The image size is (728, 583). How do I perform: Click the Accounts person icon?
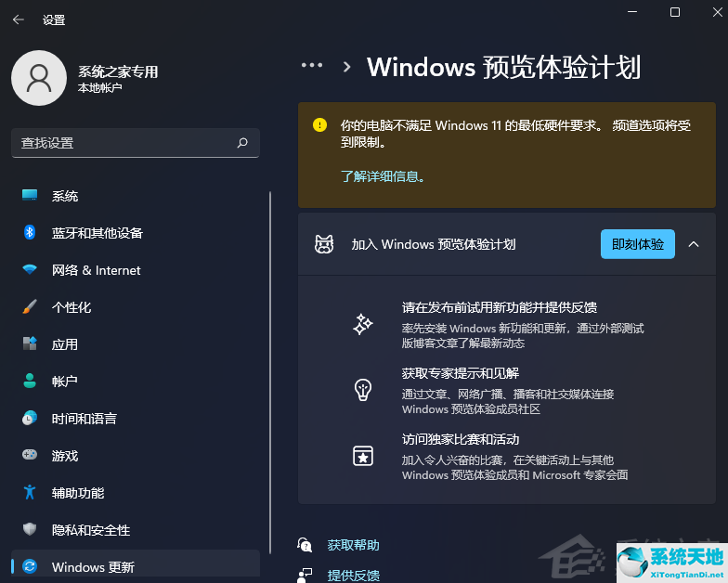point(30,381)
